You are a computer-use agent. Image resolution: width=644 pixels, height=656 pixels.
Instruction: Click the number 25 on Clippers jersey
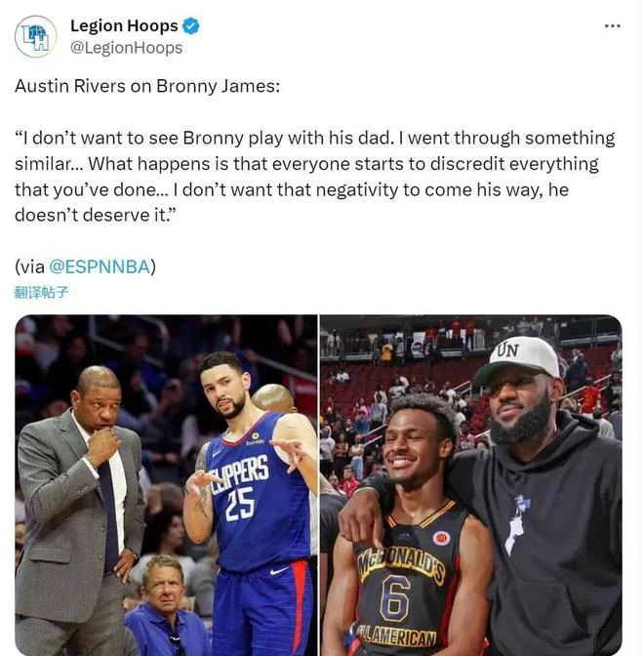(x=240, y=504)
